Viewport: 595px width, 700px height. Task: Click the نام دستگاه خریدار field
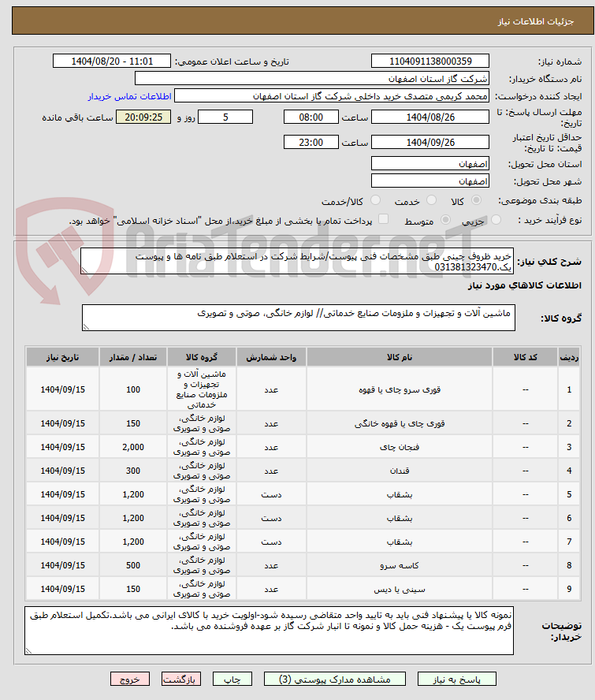tap(311, 79)
